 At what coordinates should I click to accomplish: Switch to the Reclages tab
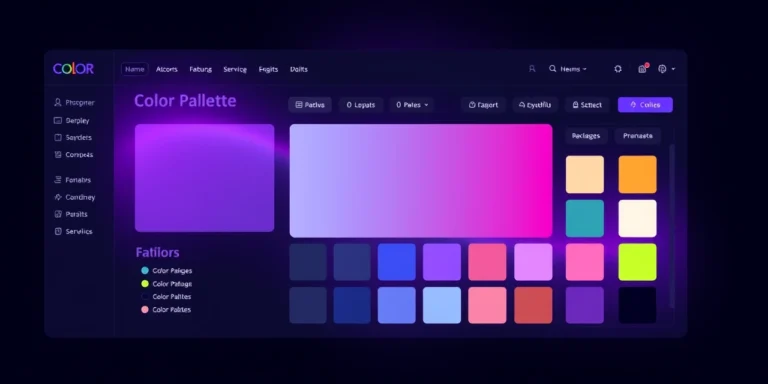(x=586, y=136)
